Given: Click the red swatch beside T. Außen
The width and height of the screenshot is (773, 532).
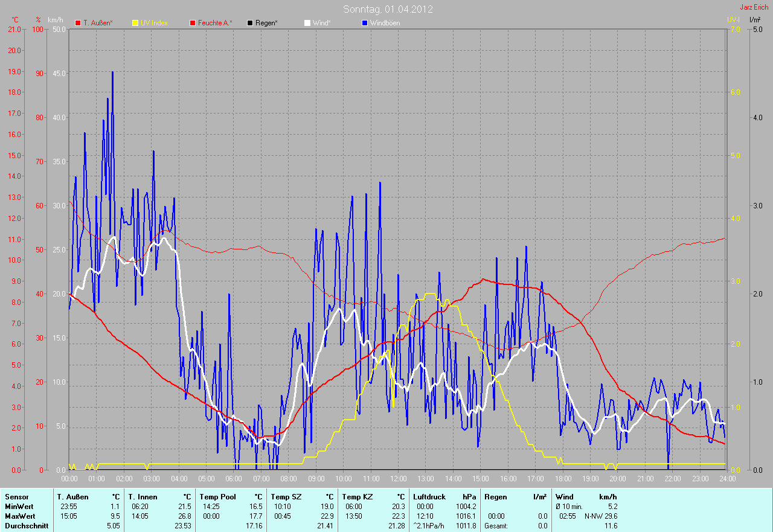Looking at the screenshot, I should (x=77, y=23).
